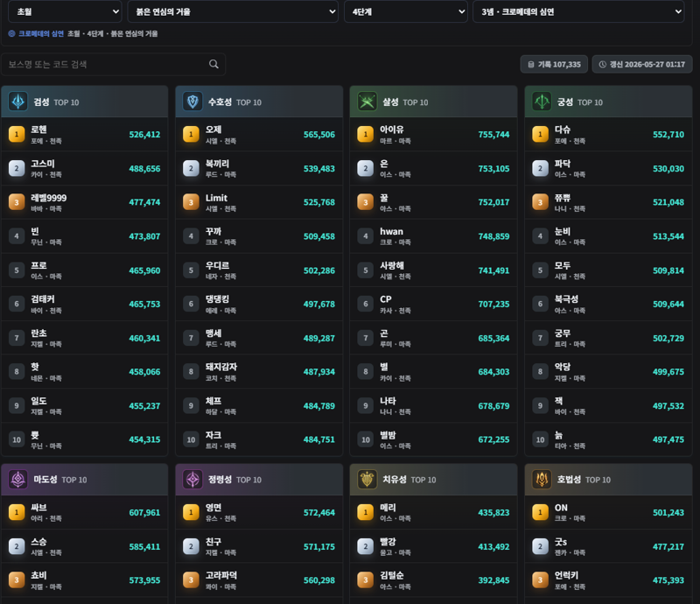Click the player name 댕댕킹
This screenshot has width=700, height=604.
pyautogui.click(x=217, y=298)
